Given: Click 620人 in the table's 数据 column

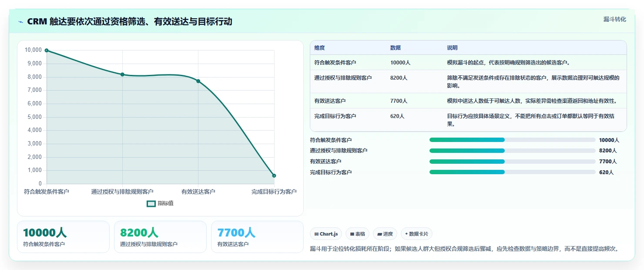Looking at the screenshot, I should point(397,116).
